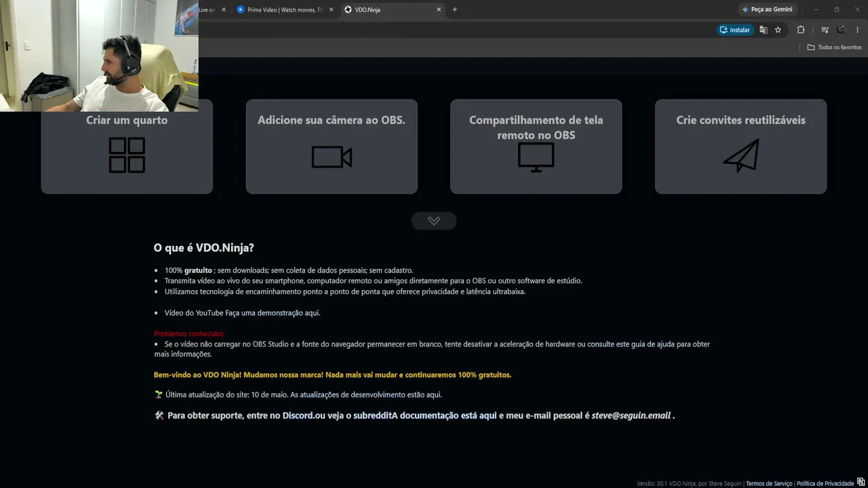Open the Política de Privacidade link
This screenshot has height=488, width=868.
click(x=825, y=483)
